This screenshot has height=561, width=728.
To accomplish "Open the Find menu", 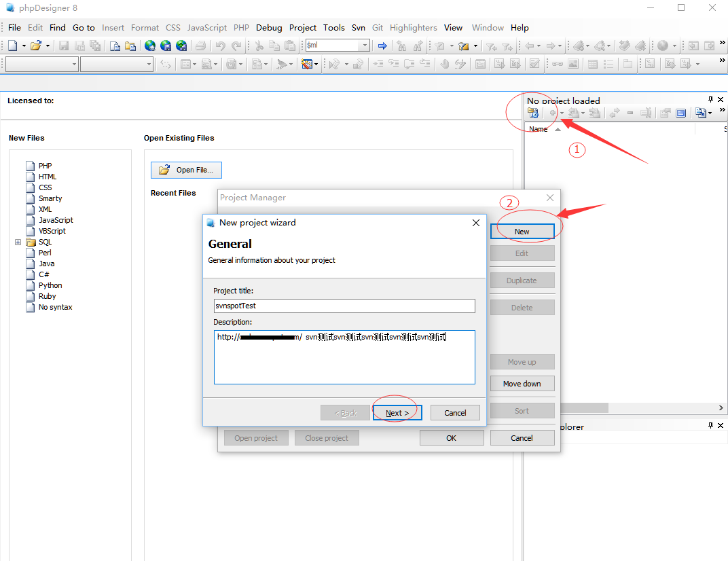I will (58, 27).
